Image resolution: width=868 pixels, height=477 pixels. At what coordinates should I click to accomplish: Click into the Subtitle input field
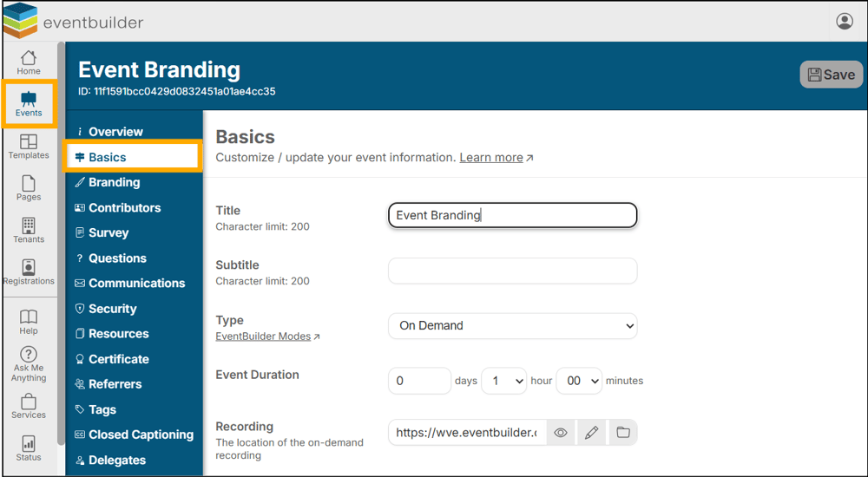click(x=513, y=271)
